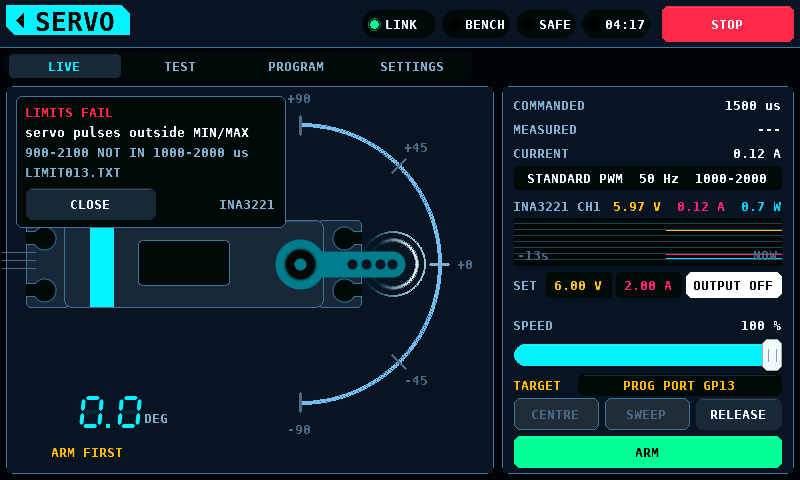
Task: Click the circular target marker on dial
Action: click(x=393, y=264)
